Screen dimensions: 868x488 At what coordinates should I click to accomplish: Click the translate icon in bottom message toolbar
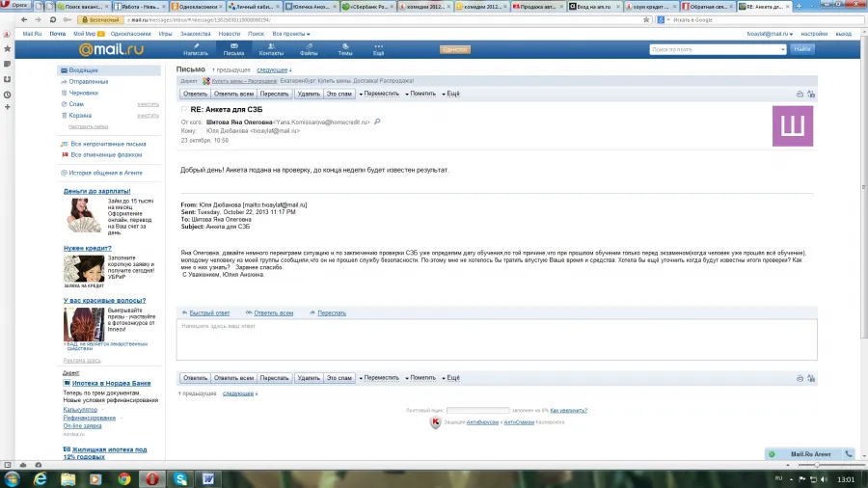[811, 378]
